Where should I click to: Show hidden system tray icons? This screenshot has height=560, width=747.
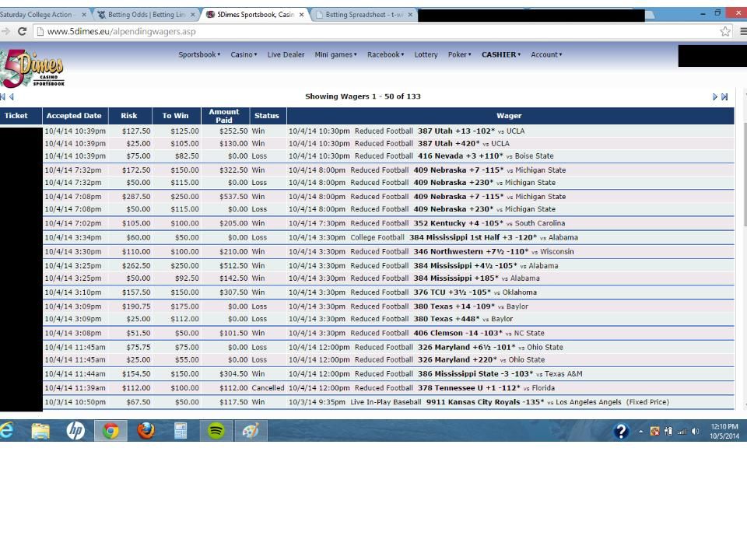tap(640, 432)
